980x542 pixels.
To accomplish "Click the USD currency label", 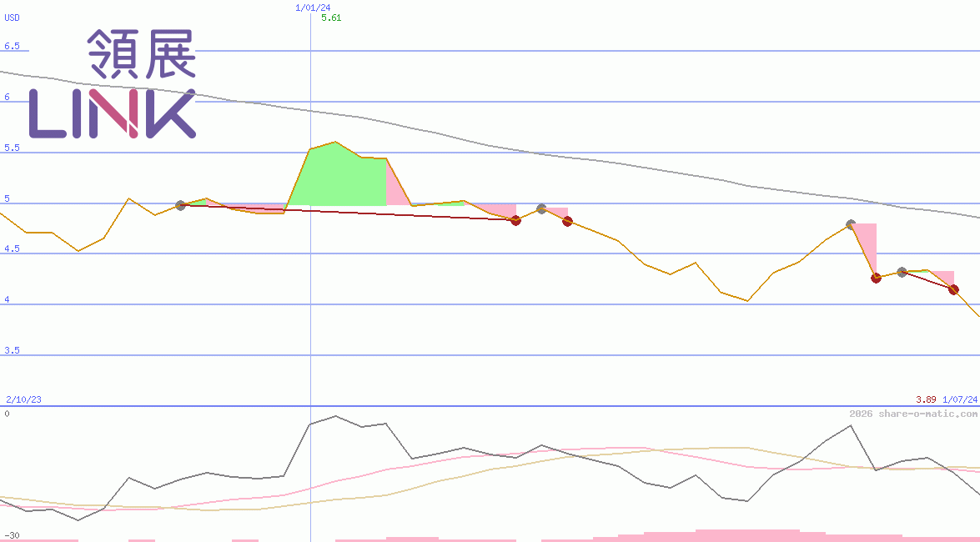I will click(12, 18).
